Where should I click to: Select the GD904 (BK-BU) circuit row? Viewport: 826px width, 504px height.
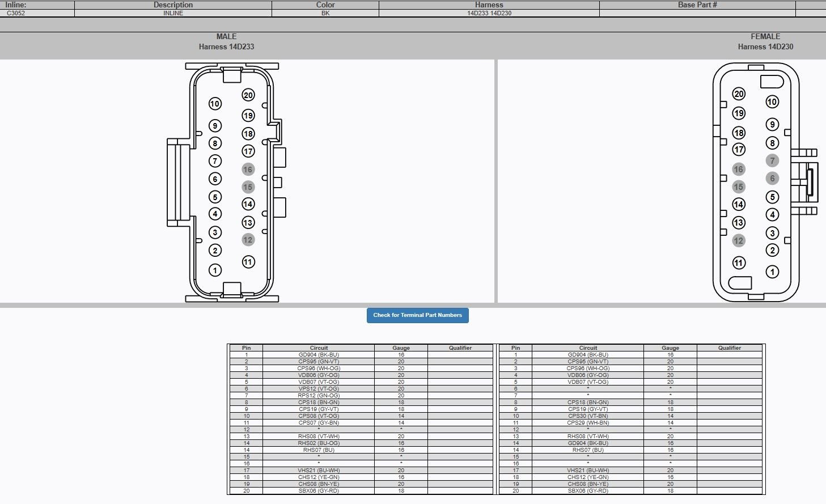point(320,354)
